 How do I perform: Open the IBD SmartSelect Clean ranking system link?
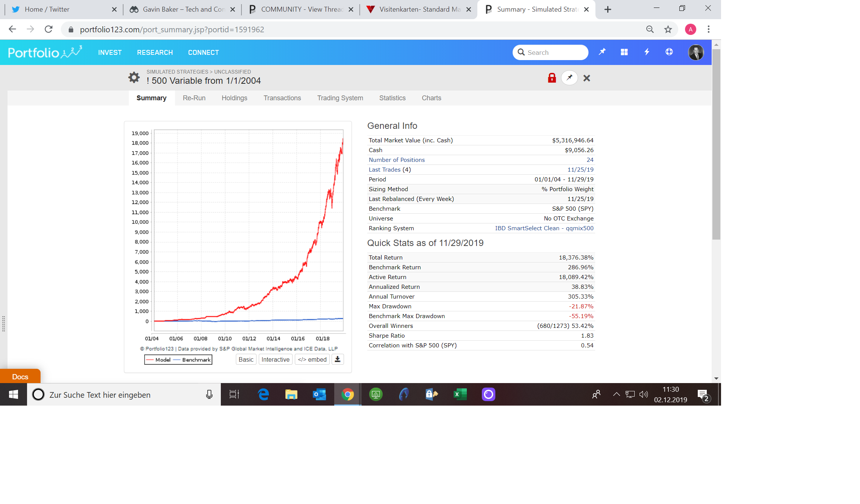pyautogui.click(x=544, y=228)
